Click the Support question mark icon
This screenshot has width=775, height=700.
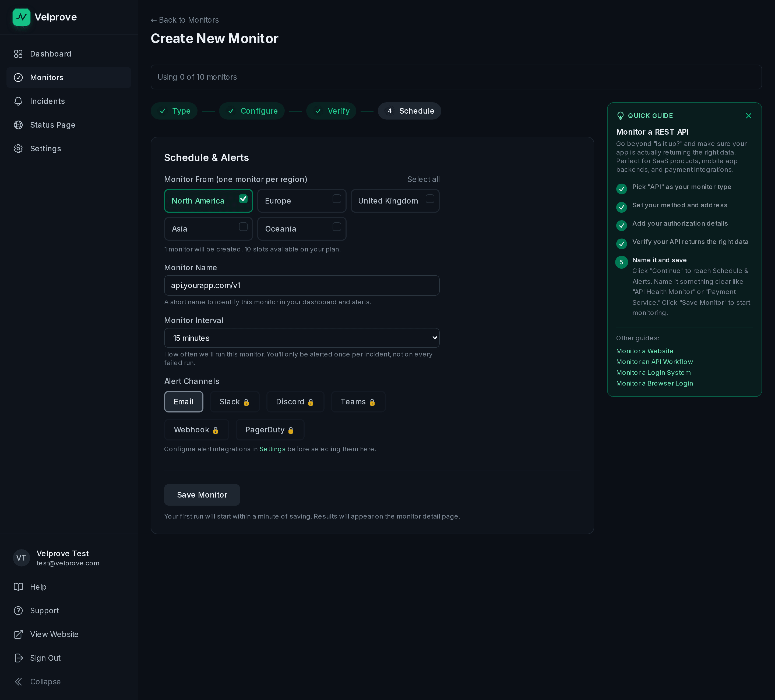click(18, 611)
